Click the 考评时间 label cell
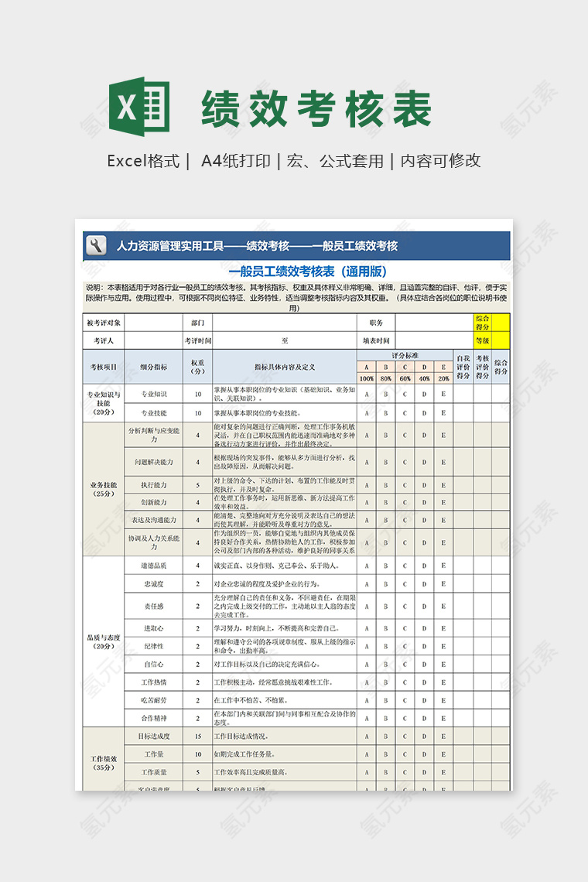 coord(197,340)
